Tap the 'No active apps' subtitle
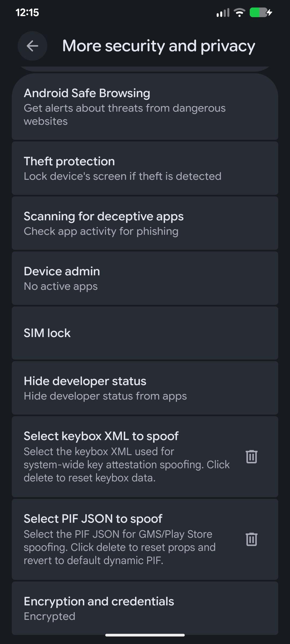The height and width of the screenshot is (644, 290). (61, 286)
